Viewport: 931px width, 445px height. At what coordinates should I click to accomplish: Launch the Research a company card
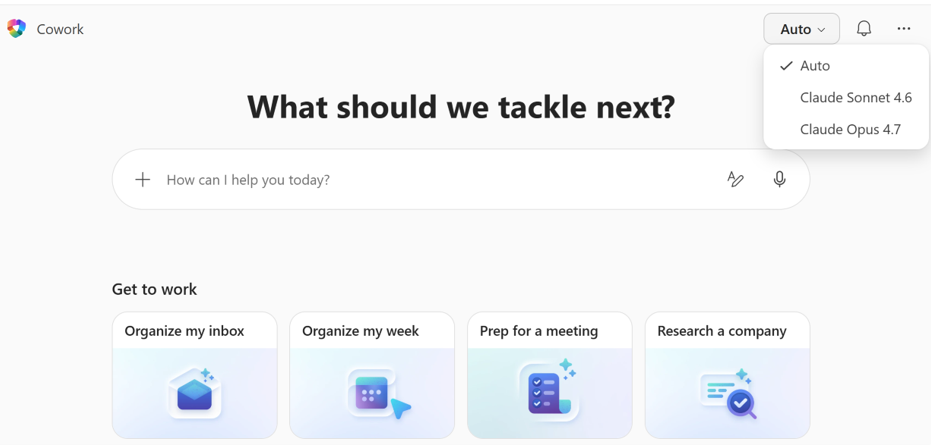[x=727, y=375]
